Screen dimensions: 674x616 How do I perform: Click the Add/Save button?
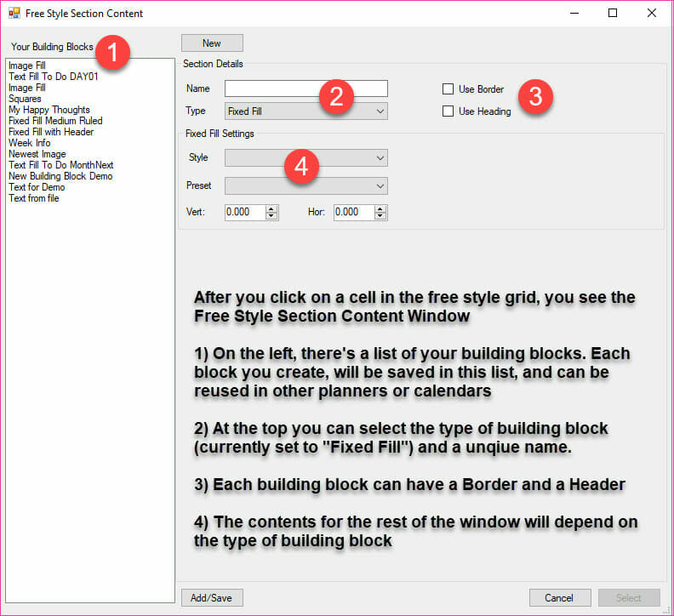212,597
